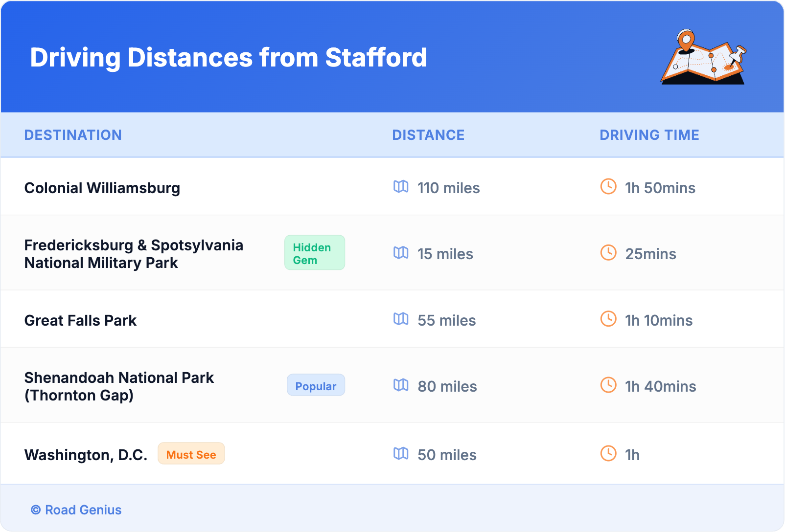
Task: Click the map icon beside 15 miles
Action: point(401,253)
